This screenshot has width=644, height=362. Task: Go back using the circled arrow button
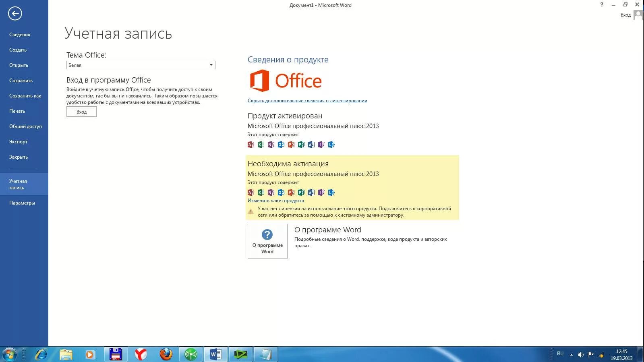click(x=15, y=13)
